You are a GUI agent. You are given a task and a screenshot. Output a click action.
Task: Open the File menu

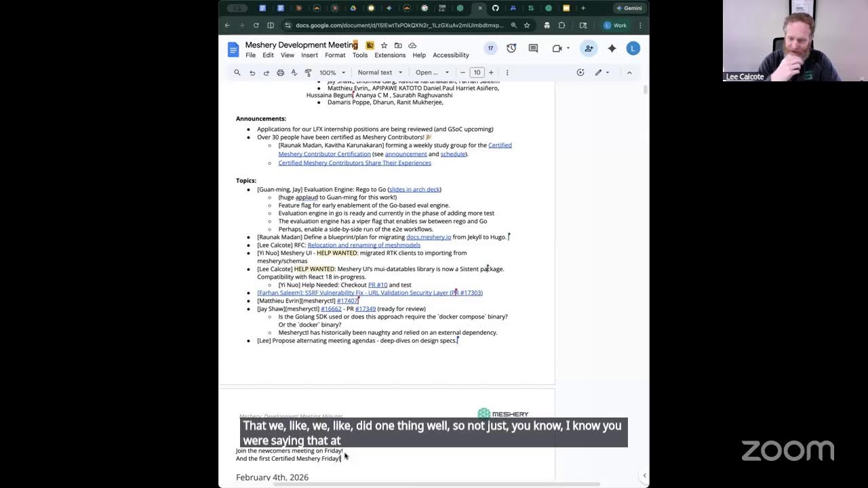(x=250, y=55)
